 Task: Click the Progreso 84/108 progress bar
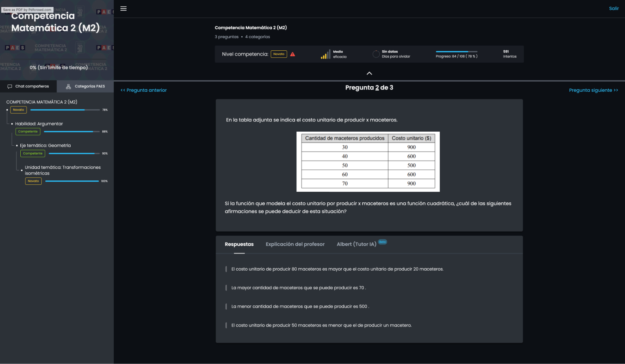(456, 52)
